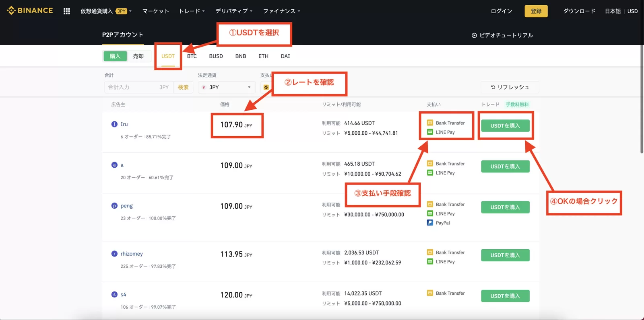
Task: Open advertiser Iru profile name
Action: 124,124
